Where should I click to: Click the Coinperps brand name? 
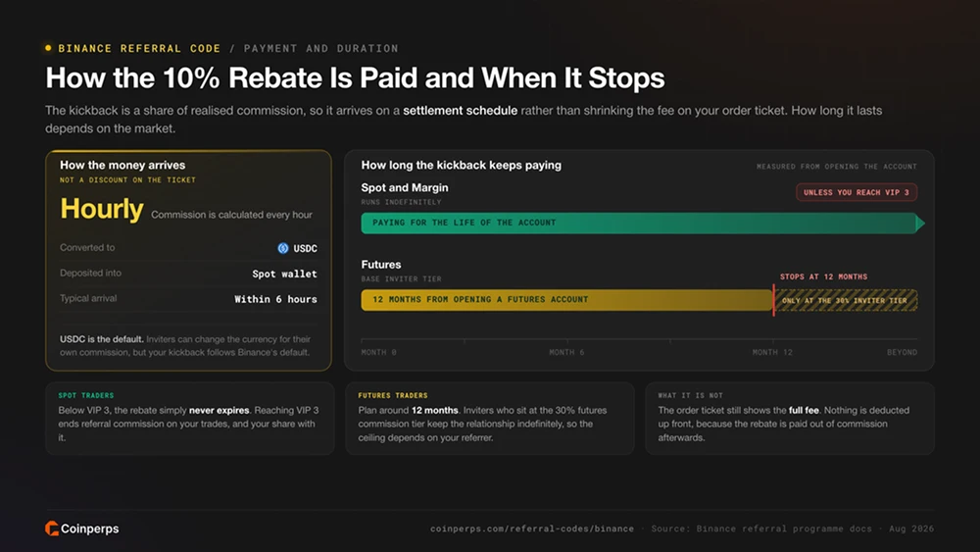tap(89, 528)
